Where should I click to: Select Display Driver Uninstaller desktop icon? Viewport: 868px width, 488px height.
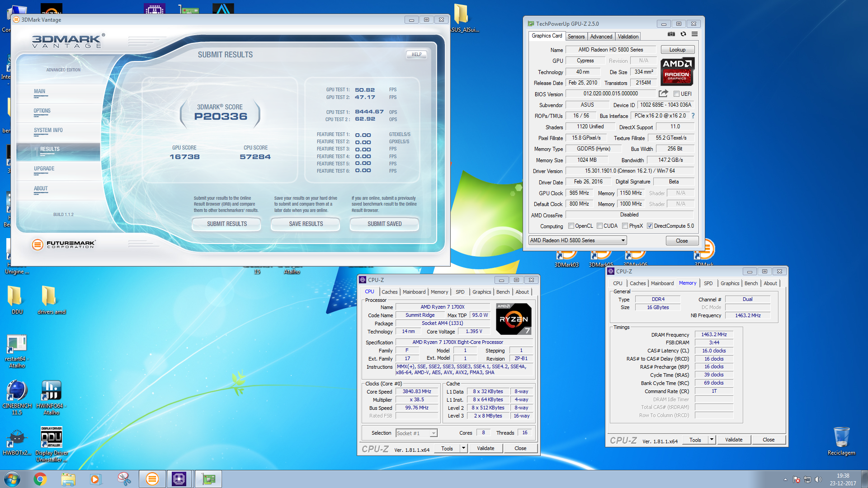coord(51,445)
